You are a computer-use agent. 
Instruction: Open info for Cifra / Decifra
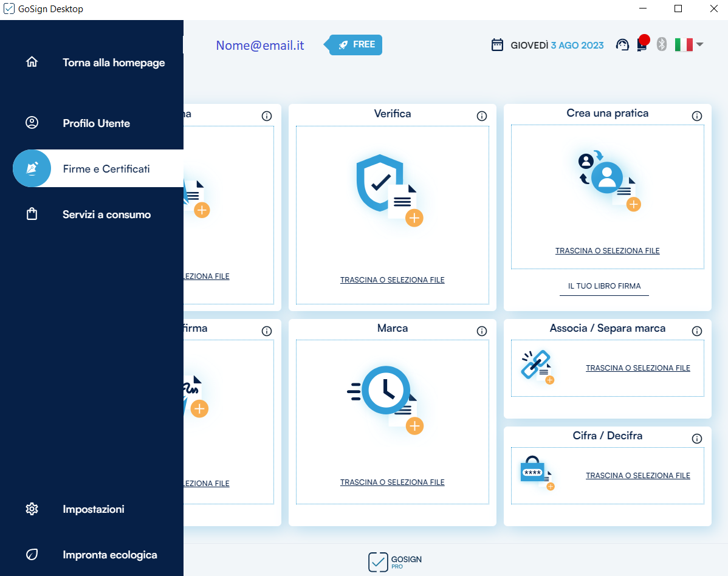tap(697, 439)
